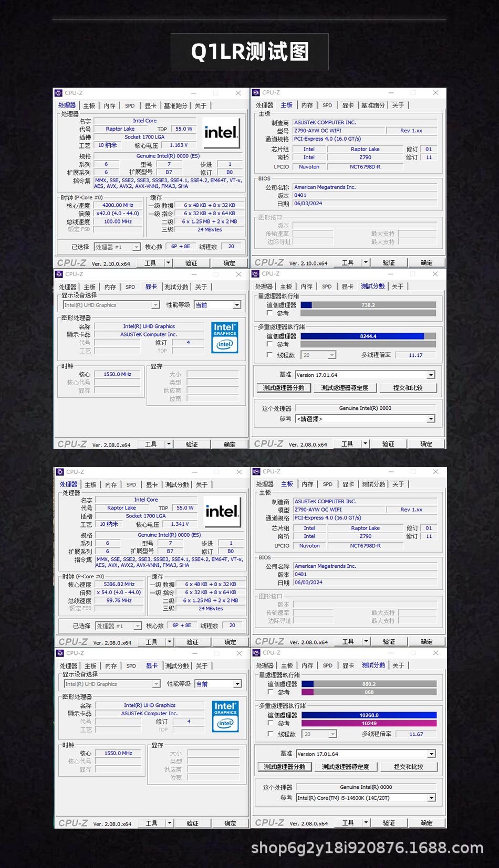499x868 pixels.
Task: Click the CPU-Z title icon of the 5386.82 MHz window
Action: [x=60, y=472]
